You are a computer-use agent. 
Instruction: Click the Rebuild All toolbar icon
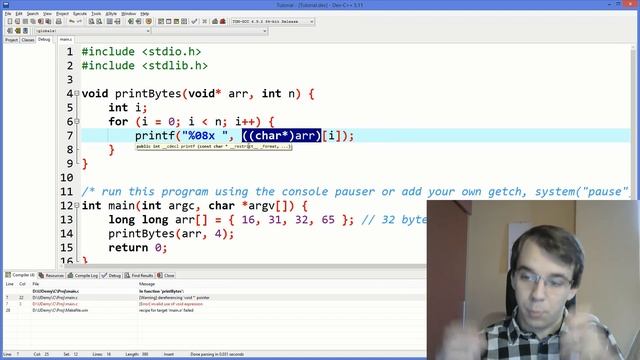[x=184, y=21]
